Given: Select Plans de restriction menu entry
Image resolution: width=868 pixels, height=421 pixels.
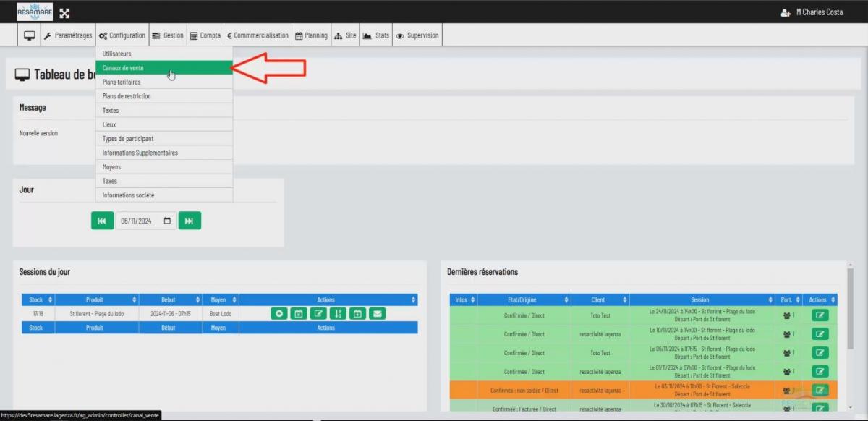Looking at the screenshot, I should (x=164, y=96).
